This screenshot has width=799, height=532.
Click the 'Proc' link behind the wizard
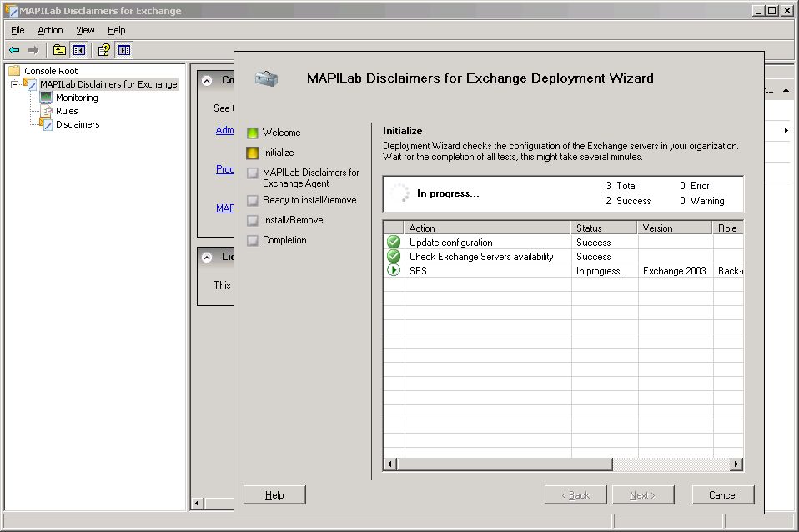224,168
